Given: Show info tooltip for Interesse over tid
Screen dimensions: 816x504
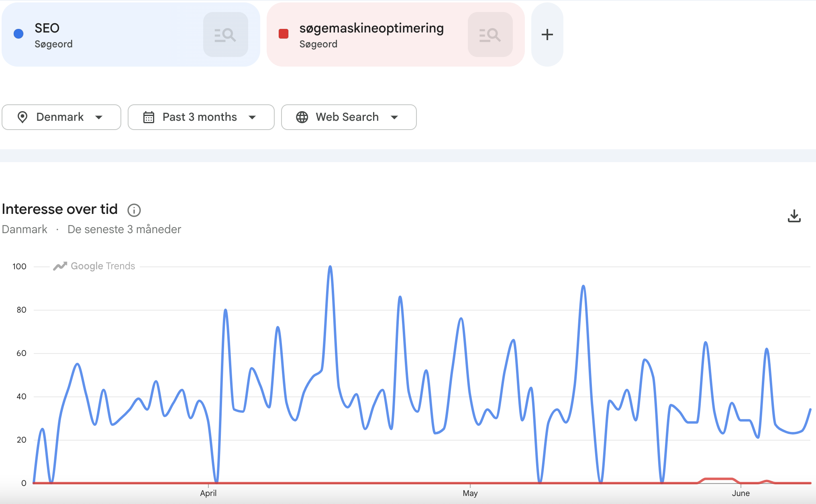Looking at the screenshot, I should (x=134, y=210).
